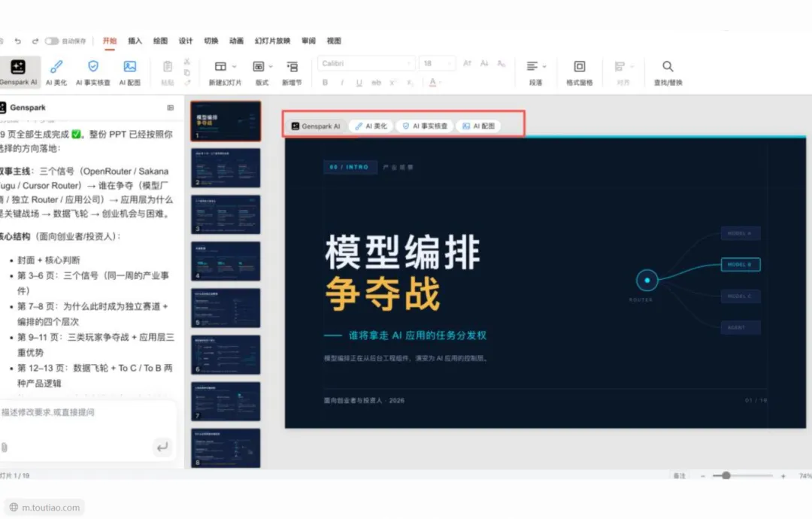The image size is (812, 519).
Task: Click the Genspark AI floating toolbar button
Action: 315,126
